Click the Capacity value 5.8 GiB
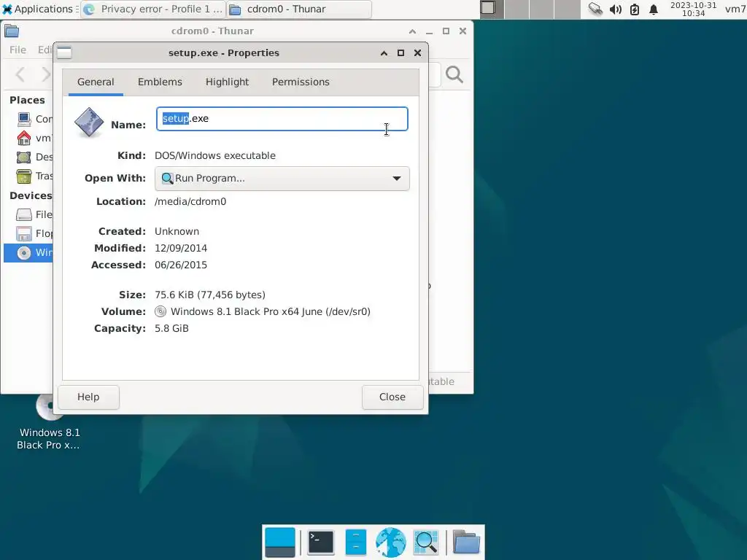The height and width of the screenshot is (560, 747). coord(172,329)
